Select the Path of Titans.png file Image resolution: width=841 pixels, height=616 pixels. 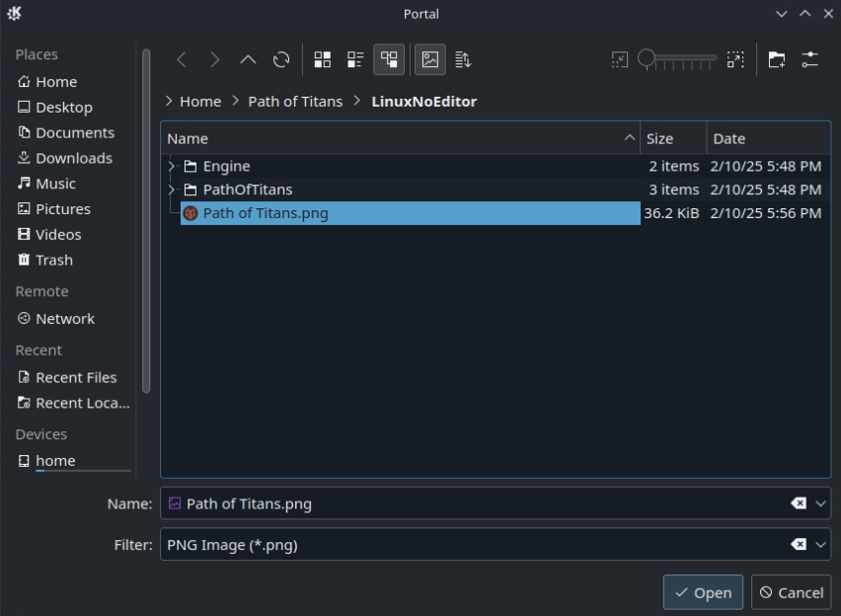click(x=411, y=213)
